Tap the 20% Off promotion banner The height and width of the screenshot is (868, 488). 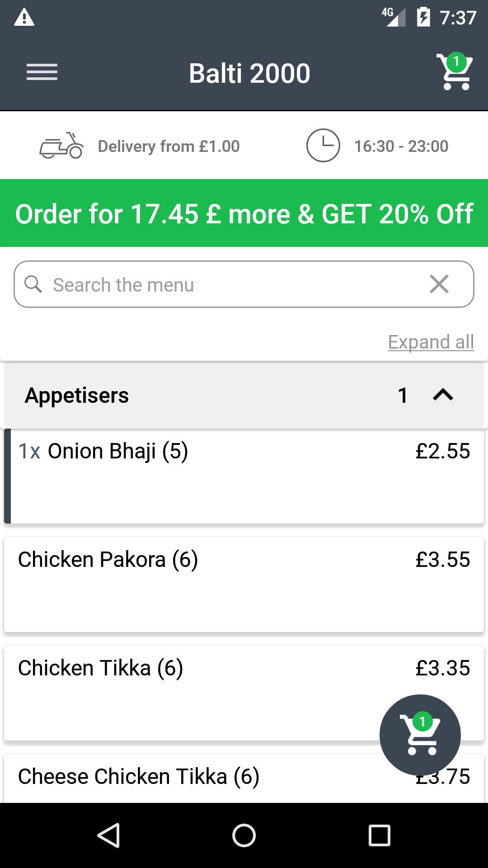[244, 213]
